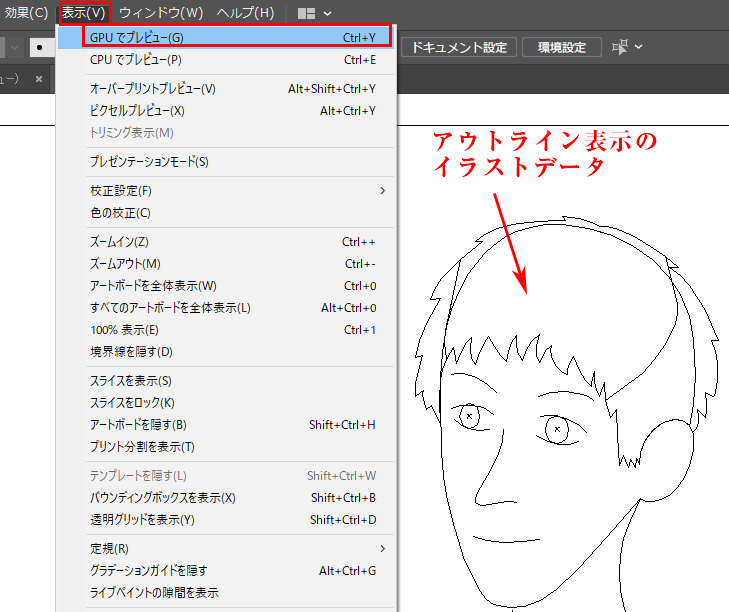Toggle アートボードを隠す(B)

[x=225, y=425]
